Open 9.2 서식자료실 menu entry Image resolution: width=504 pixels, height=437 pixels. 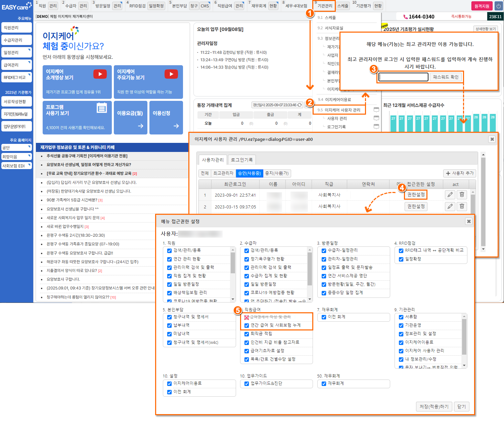pos(330,28)
